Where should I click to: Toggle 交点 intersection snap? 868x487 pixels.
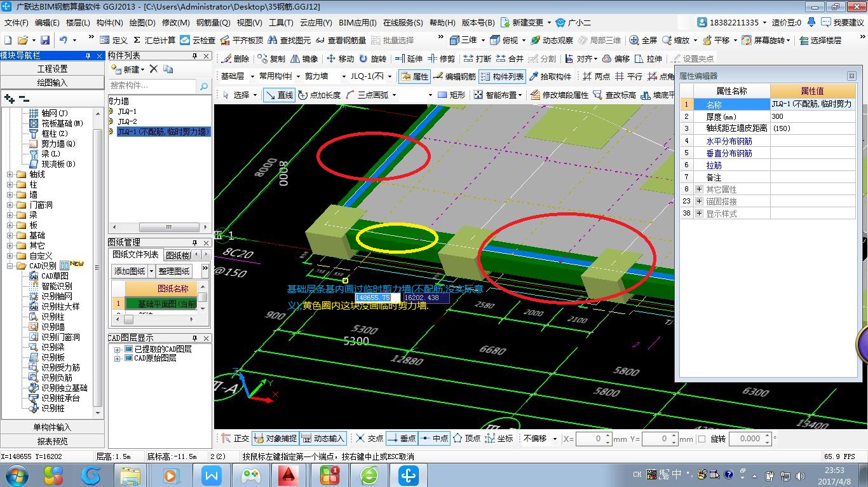[x=369, y=438]
